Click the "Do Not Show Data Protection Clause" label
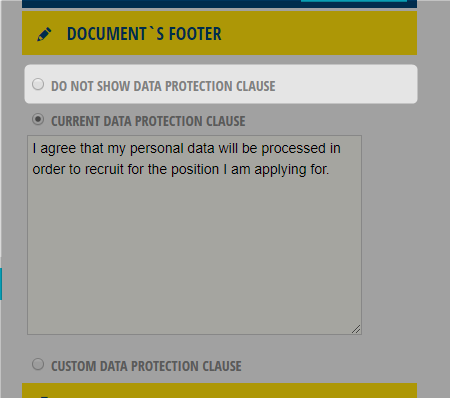Image resolution: width=450 pixels, height=398 pixels. (x=163, y=86)
